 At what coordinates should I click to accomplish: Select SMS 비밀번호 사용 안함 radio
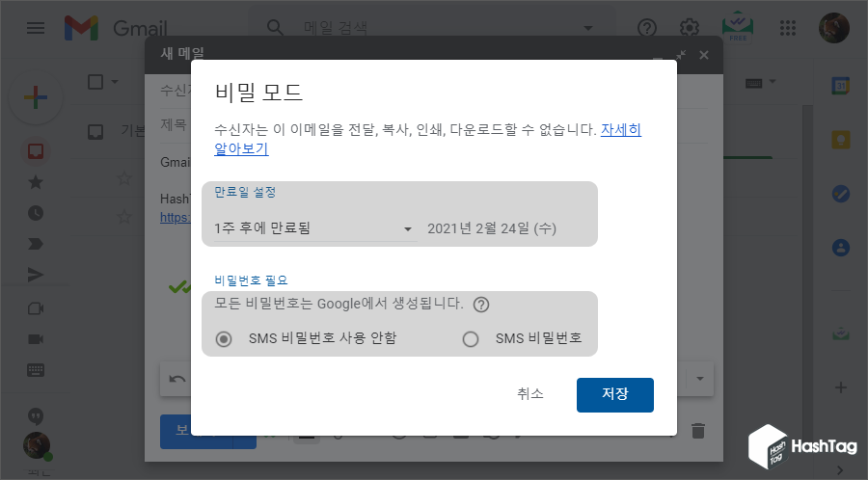coord(224,339)
